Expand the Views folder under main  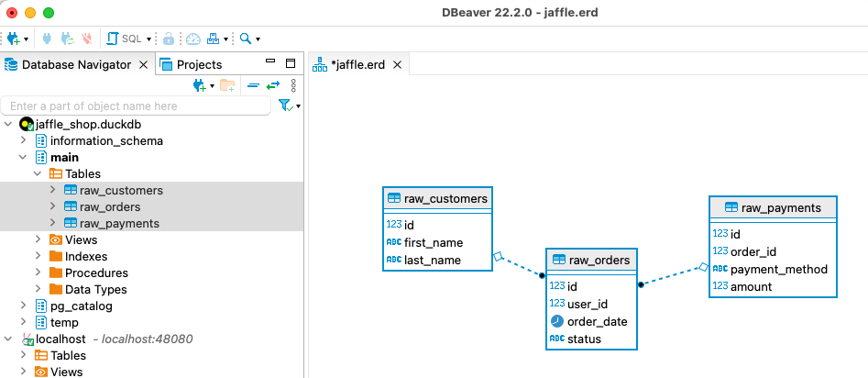point(38,239)
